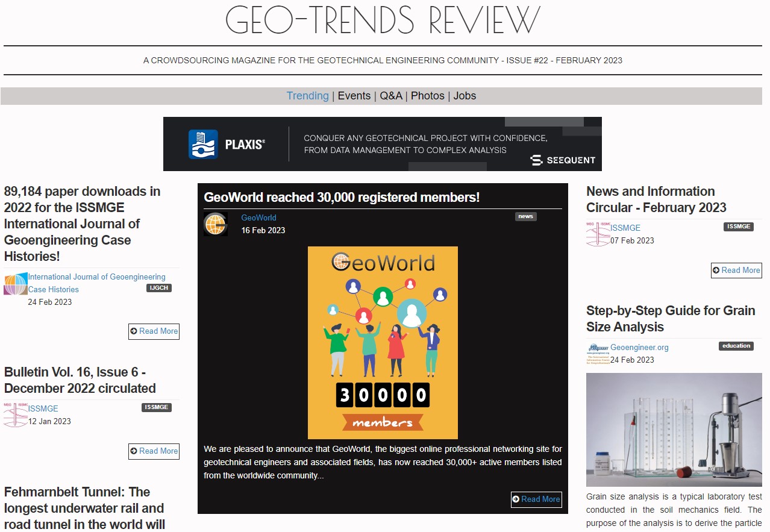Click Read More on News and Information Circular
This screenshot has width=770, height=532.
point(736,271)
